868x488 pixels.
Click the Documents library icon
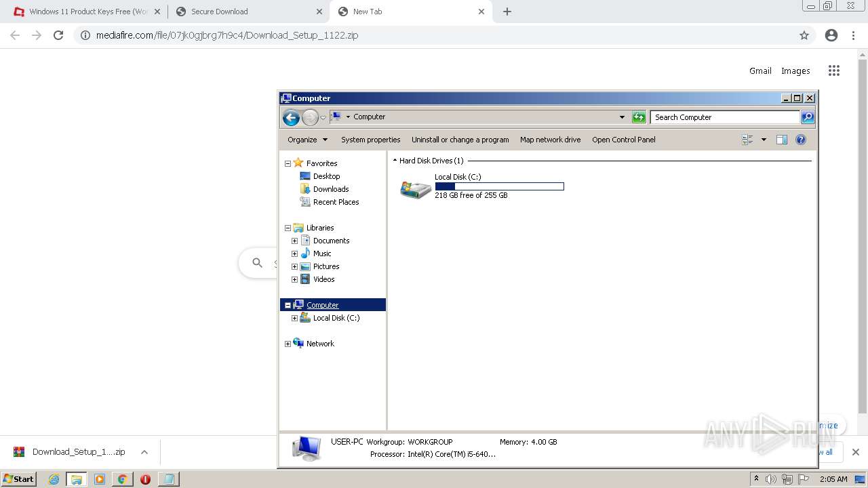click(305, 241)
